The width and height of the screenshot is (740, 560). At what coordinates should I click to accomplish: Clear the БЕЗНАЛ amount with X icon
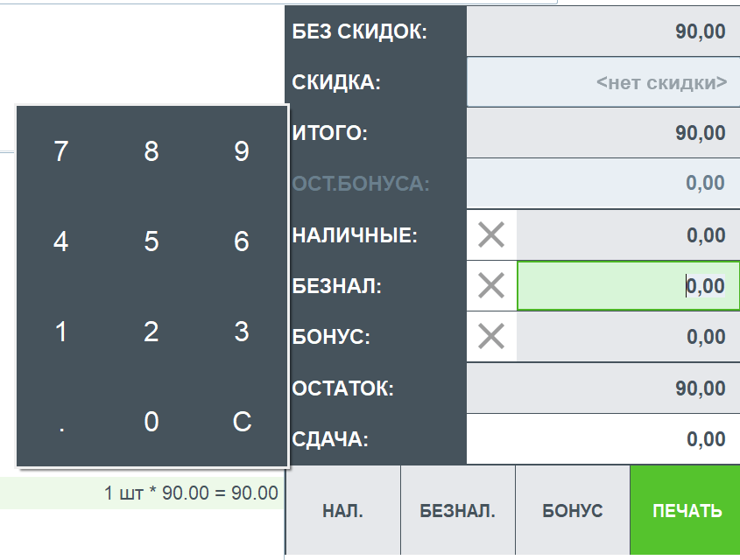[491, 285]
